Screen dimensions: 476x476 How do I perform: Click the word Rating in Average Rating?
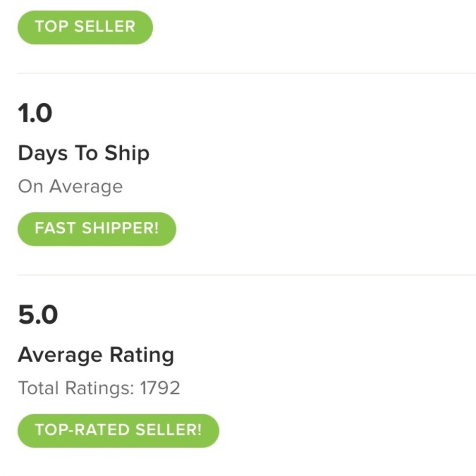point(142,356)
